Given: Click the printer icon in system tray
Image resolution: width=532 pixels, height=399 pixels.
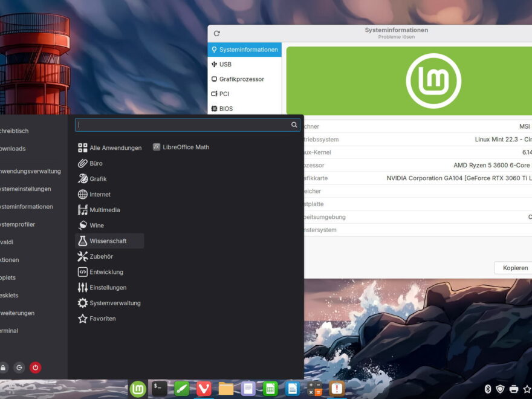Looking at the screenshot, I should [513, 389].
